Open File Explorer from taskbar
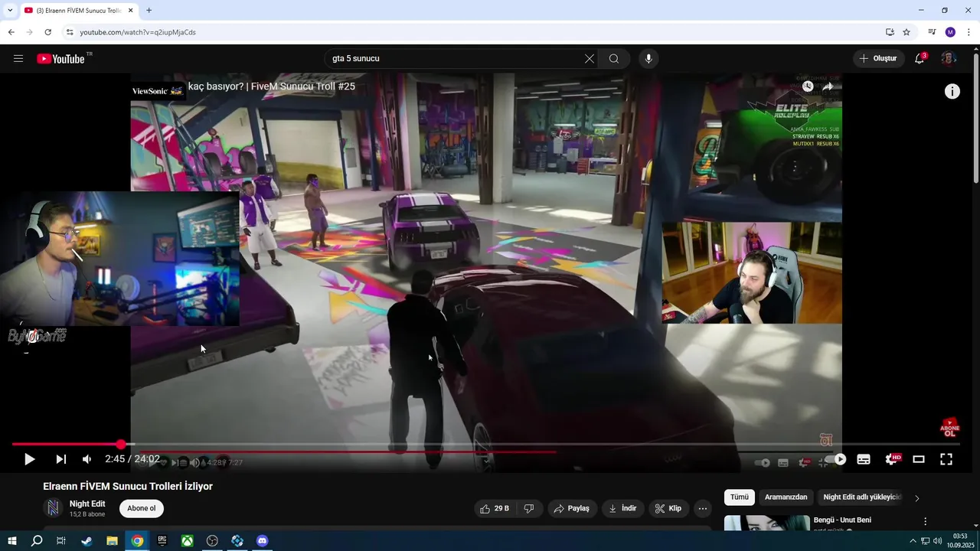The image size is (980, 551). click(x=112, y=541)
